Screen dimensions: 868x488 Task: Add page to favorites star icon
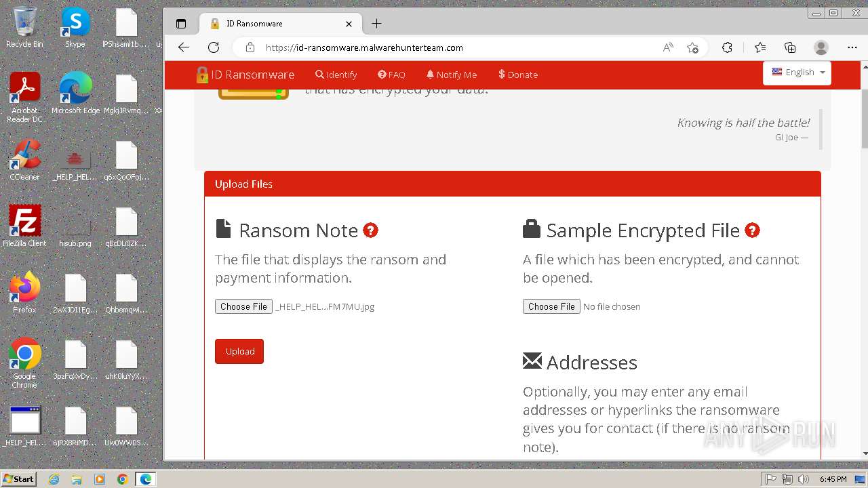[692, 47]
